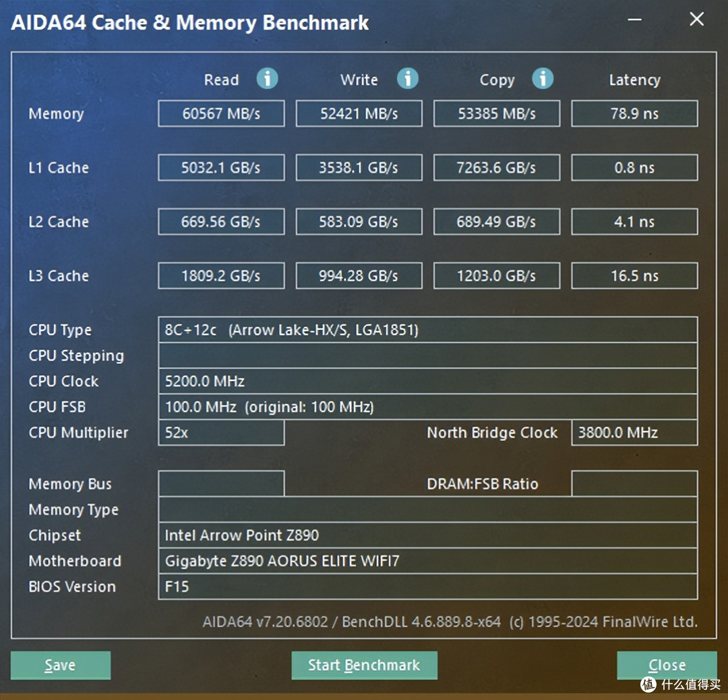Click Chipset field Intel Arrow Point Z890
The image size is (728, 700).
[427, 535]
